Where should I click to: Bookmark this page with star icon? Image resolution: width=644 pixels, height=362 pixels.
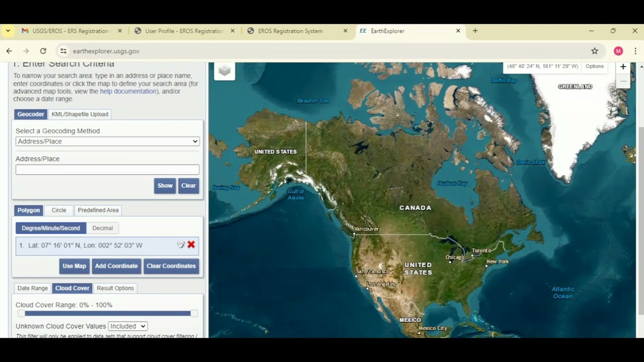595,51
